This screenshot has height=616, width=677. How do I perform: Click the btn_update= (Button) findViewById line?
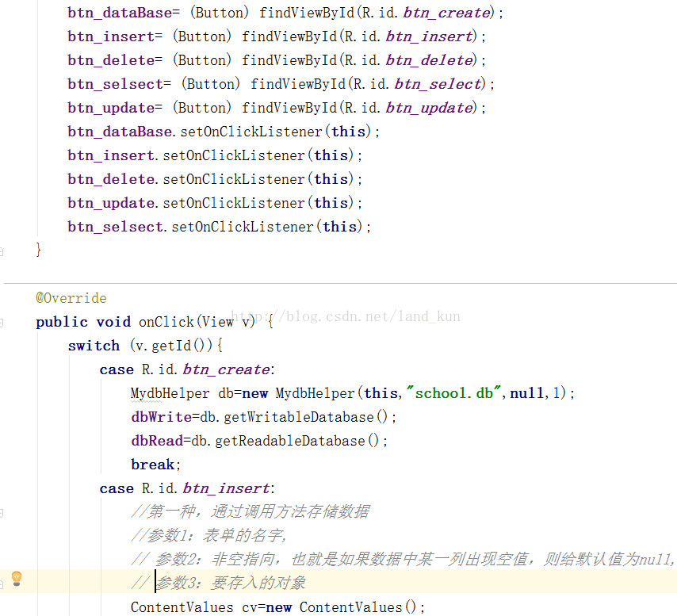point(277,108)
